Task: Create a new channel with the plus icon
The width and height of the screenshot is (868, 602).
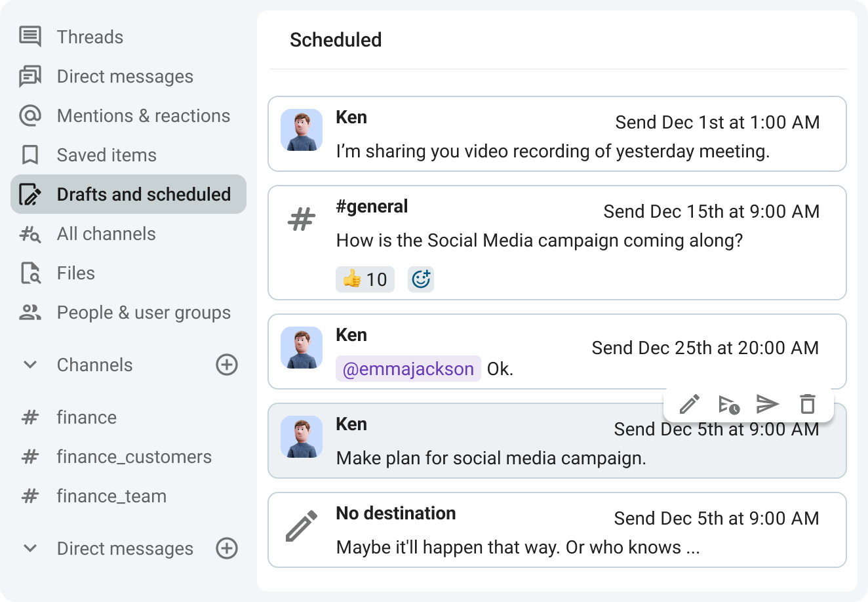Action: [x=226, y=365]
